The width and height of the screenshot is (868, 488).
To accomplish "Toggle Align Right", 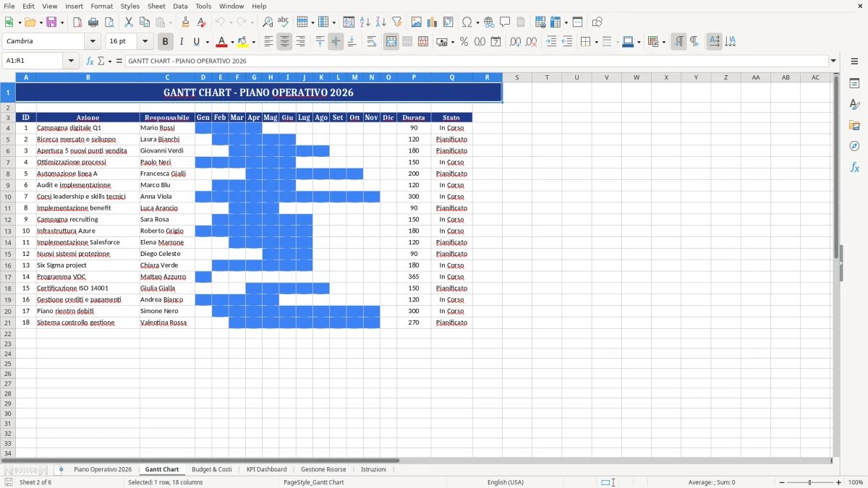I will click(300, 42).
